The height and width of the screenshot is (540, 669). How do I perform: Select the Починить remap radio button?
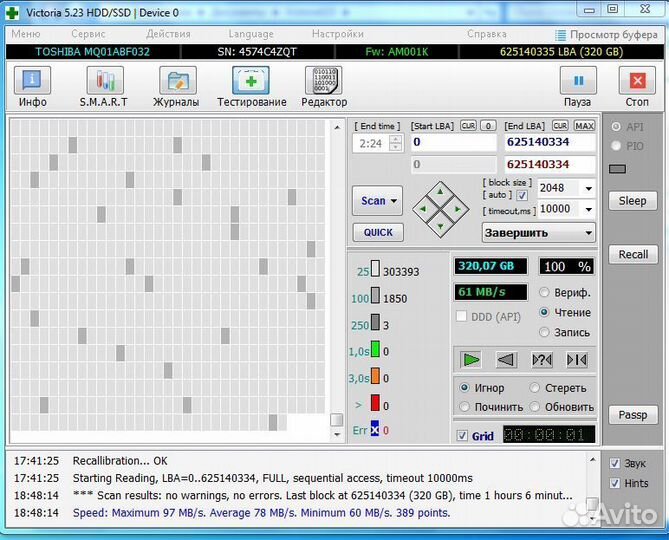(464, 407)
